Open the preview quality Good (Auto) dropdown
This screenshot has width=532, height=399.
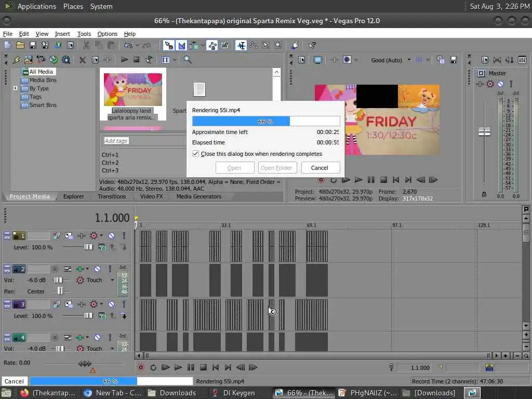pyautogui.click(x=390, y=60)
